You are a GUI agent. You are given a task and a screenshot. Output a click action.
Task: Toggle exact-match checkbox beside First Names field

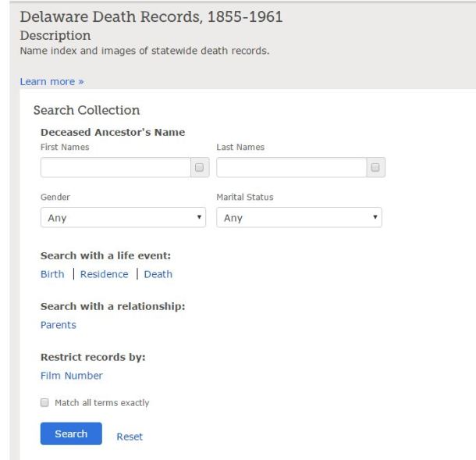coord(199,167)
